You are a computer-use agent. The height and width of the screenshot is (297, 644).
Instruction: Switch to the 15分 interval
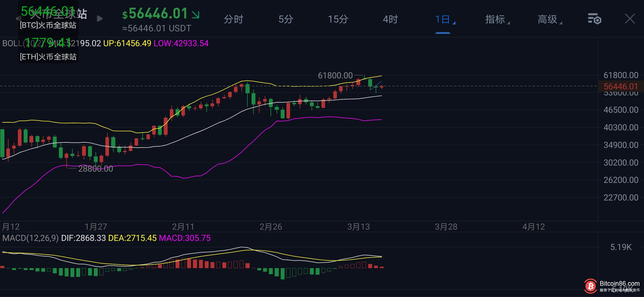[338, 19]
